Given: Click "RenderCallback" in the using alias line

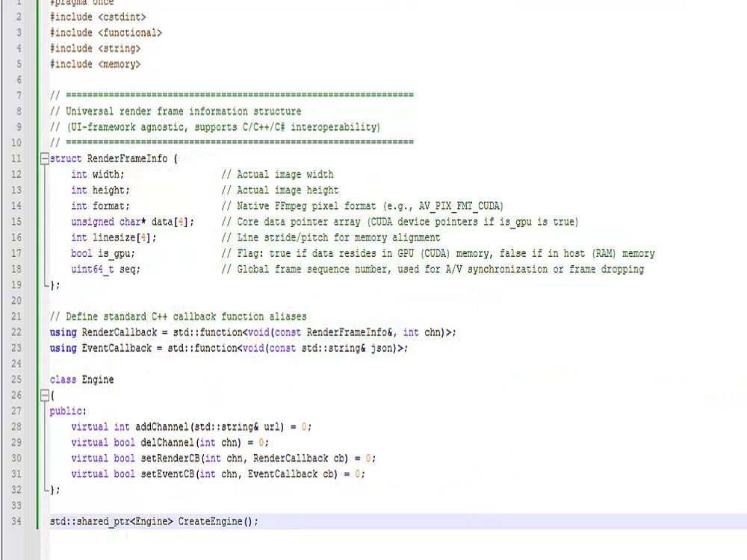Looking at the screenshot, I should pos(119,332).
